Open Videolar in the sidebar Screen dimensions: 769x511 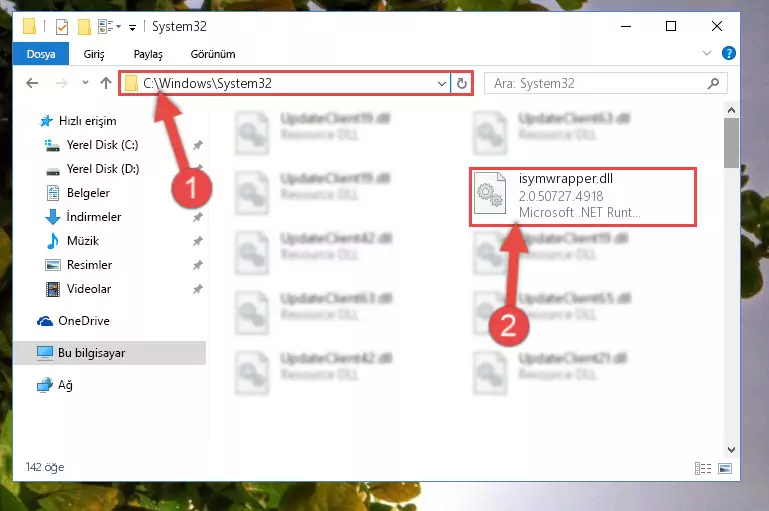pyautogui.click(x=88, y=289)
